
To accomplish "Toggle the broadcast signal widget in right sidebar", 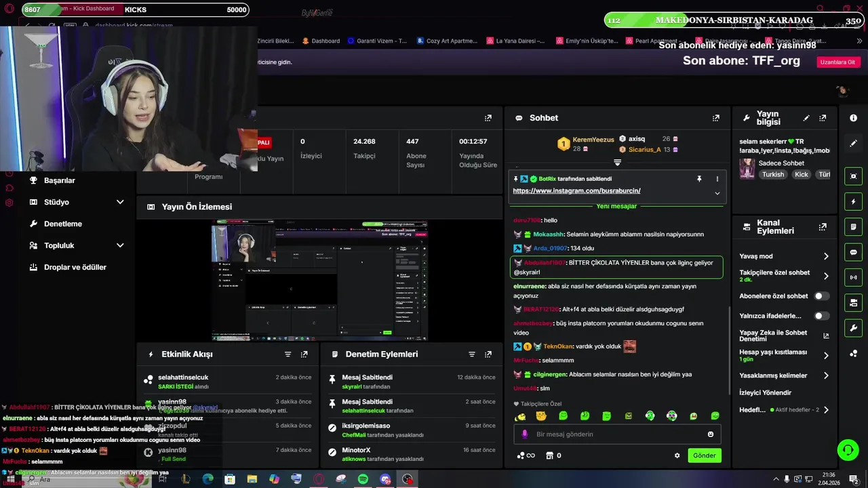I will pos(853,277).
